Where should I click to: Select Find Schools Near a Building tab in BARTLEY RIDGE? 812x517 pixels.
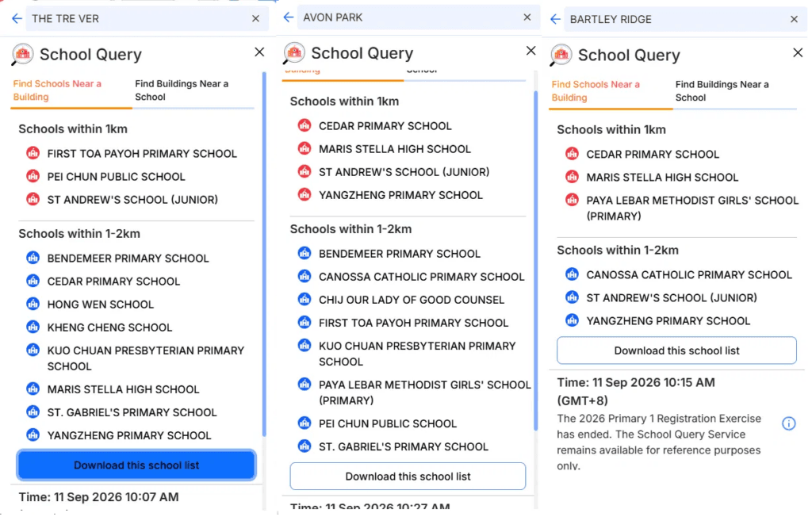click(611, 90)
